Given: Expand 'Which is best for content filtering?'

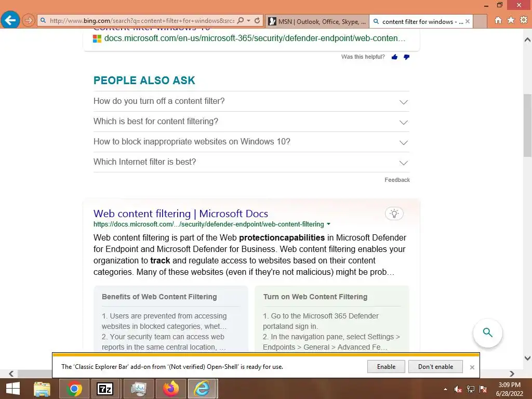Looking at the screenshot, I should [x=251, y=122].
